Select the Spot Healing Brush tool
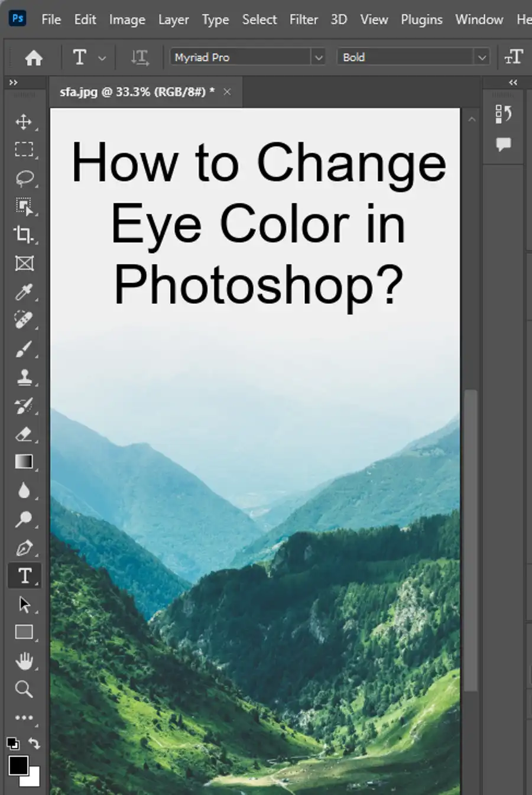Screen dimensions: 532x795 pyautogui.click(x=24, y=320)
